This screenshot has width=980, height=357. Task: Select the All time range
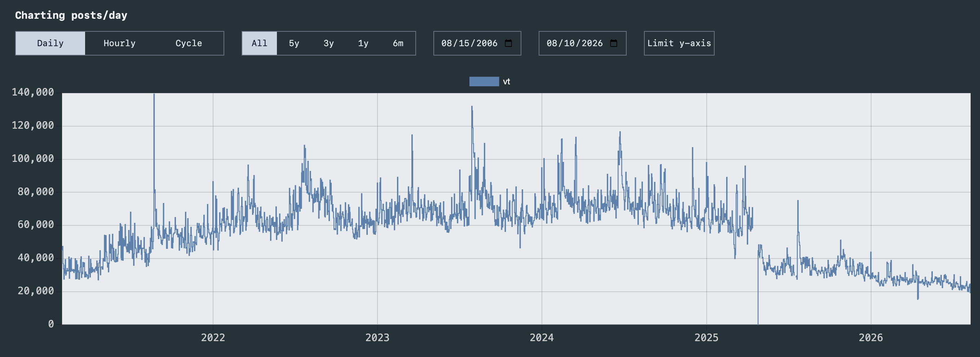(x=260, y=43)
